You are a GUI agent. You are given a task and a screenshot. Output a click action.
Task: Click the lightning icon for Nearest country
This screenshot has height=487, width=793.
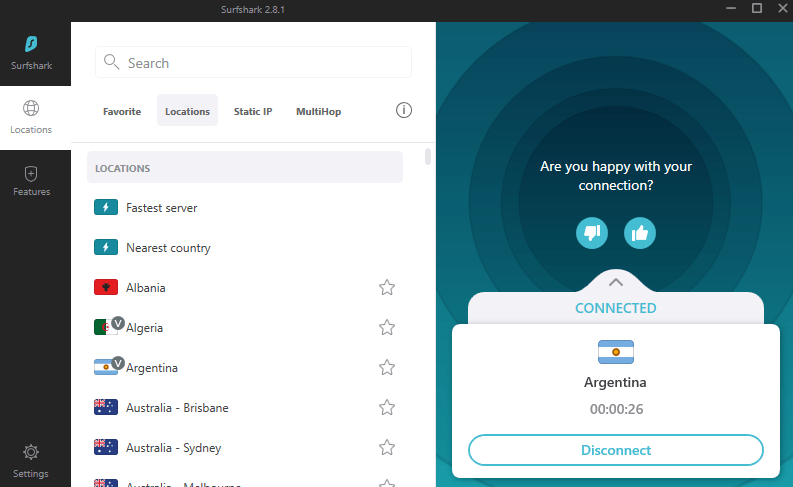pyautogui.click(x=106, y=247)
